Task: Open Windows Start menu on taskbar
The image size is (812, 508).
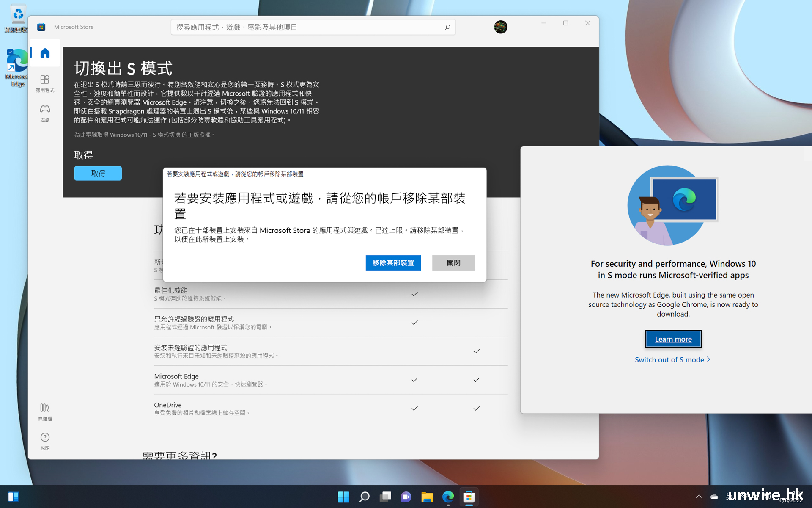Action: pyautogui.click(x=343, y=497)
